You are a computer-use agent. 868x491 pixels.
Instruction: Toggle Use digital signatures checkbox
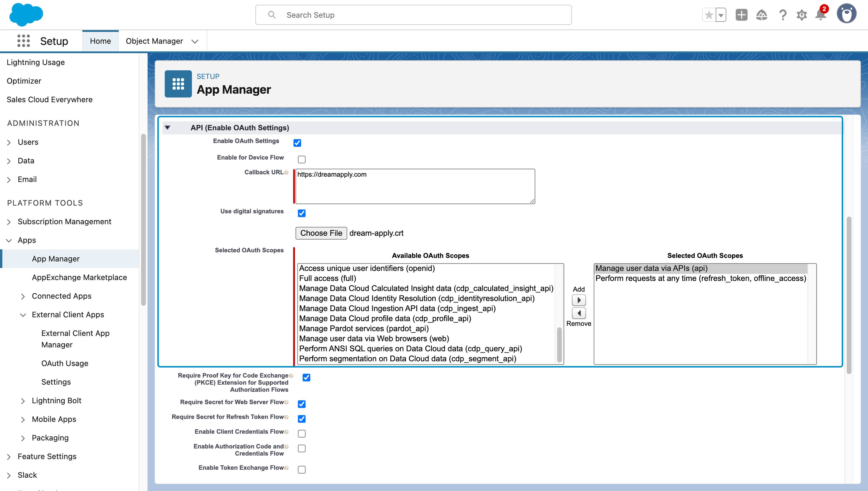301,213
